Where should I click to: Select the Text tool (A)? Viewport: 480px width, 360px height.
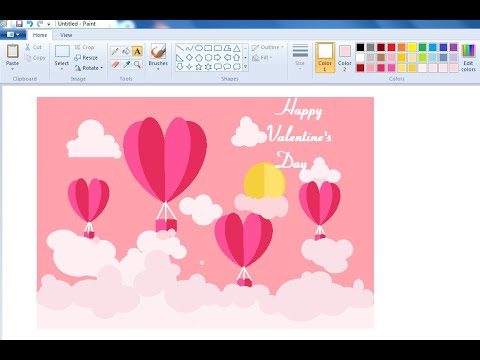pos(137,51)
